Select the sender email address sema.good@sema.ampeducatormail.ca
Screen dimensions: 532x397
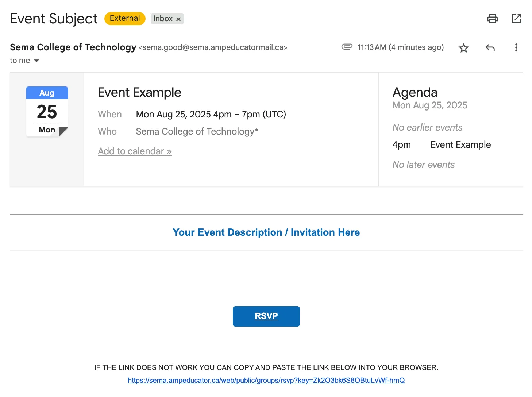tap(213, 47)
